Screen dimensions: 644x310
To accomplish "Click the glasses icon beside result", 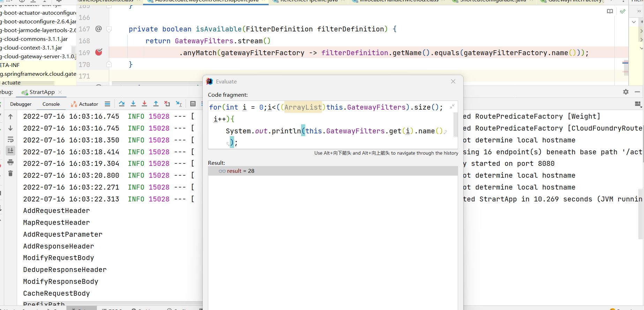I will coord(222,171).
